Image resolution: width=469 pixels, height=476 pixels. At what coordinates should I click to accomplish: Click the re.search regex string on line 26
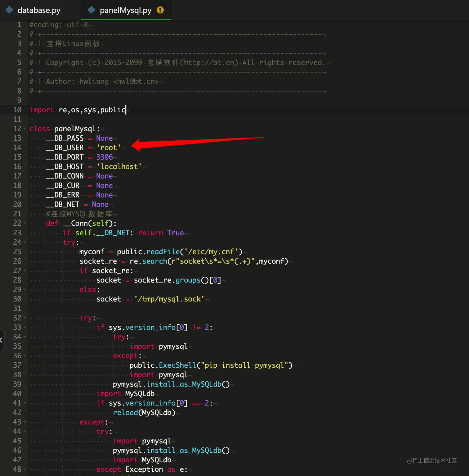213,261
